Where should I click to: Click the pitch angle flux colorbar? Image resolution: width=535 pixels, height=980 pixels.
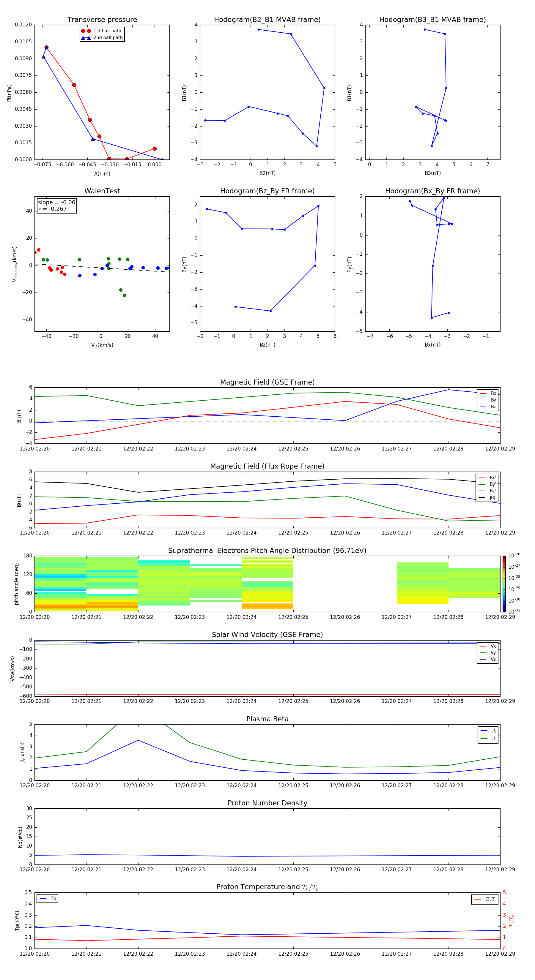pyautogui.click(x=504, y=584)
